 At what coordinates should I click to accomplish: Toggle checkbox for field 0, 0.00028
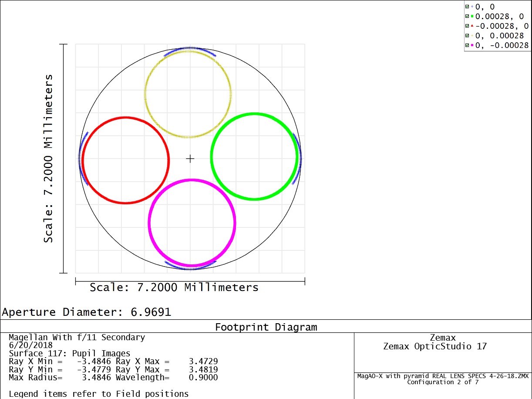(x=467, y=36)
